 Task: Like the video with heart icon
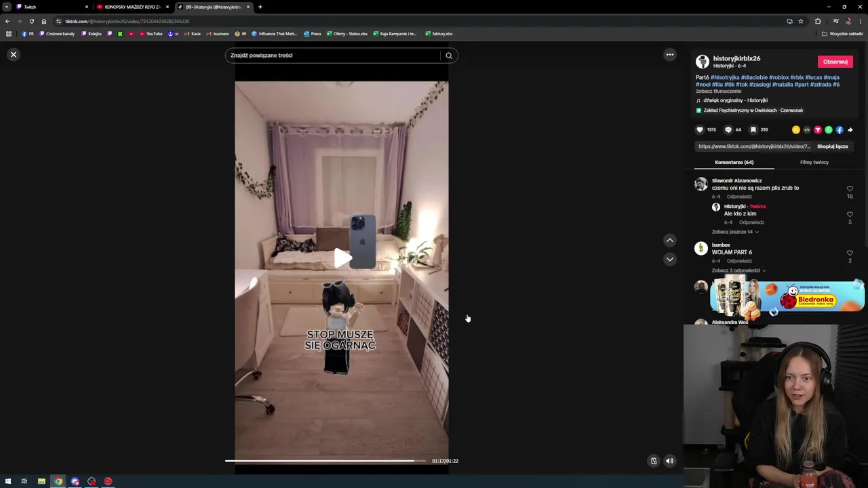700,129
